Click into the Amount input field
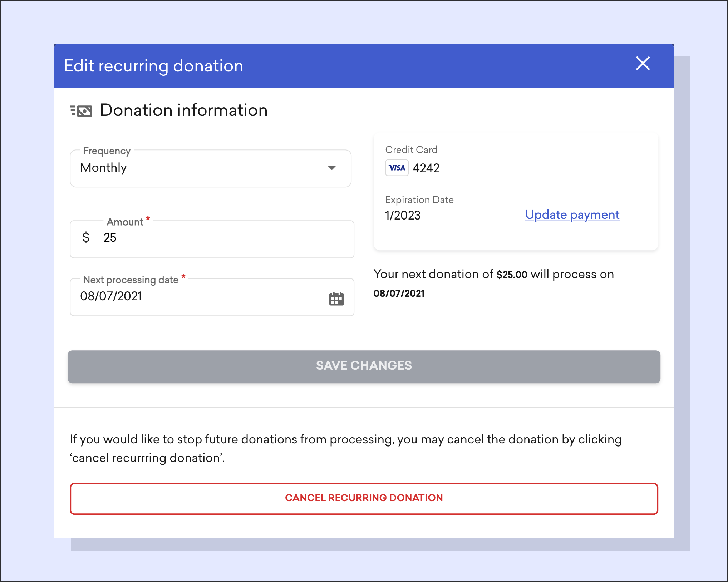 (x=212, y=239)
